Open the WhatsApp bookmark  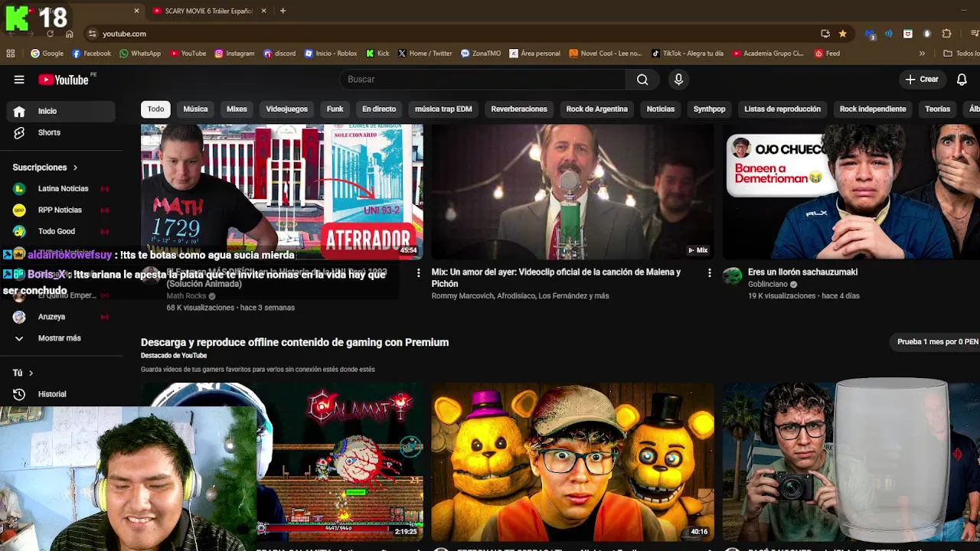point(139,54)
